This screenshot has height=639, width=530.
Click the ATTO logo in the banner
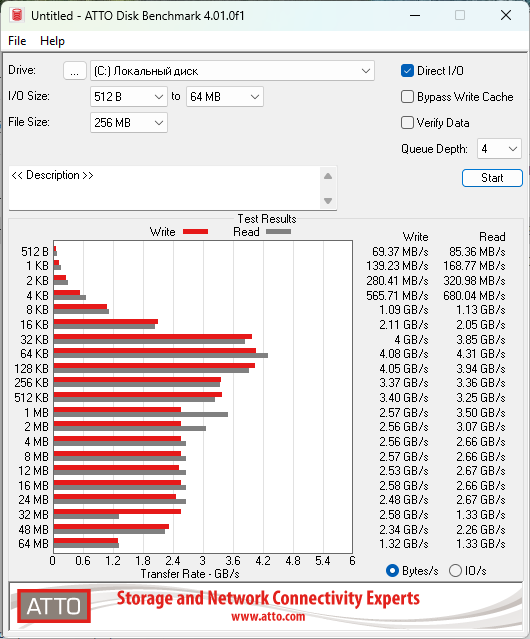54,606
